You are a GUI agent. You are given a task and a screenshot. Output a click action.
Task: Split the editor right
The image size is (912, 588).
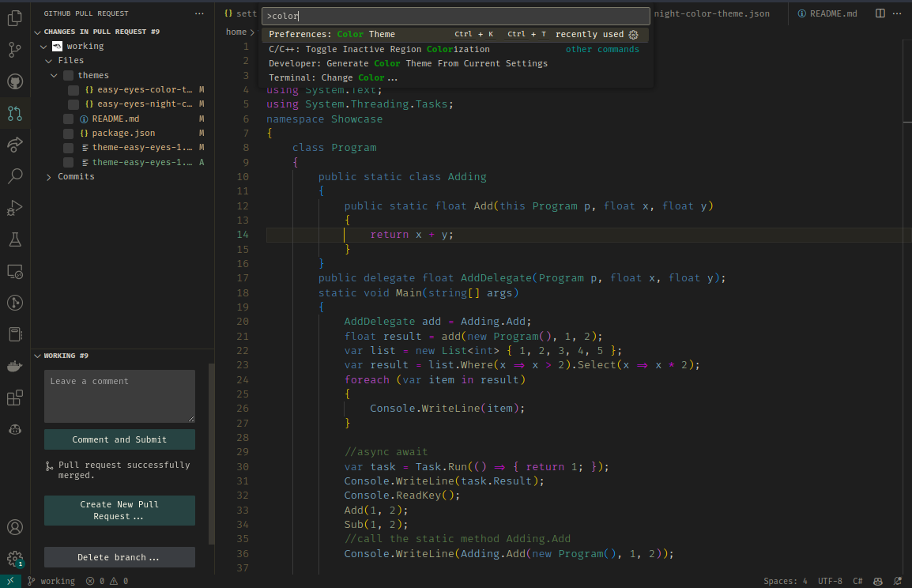pyautogui.click(x=880, y=13)
